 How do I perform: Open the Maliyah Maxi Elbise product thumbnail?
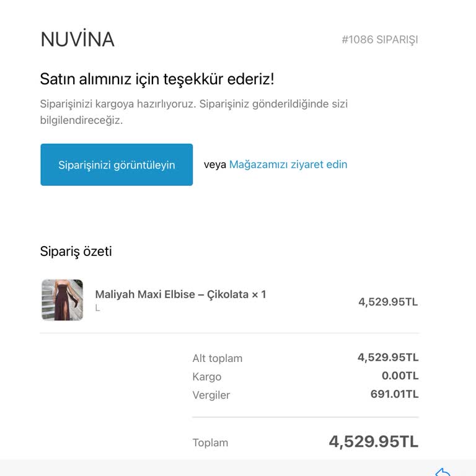[x=62, y=300]
